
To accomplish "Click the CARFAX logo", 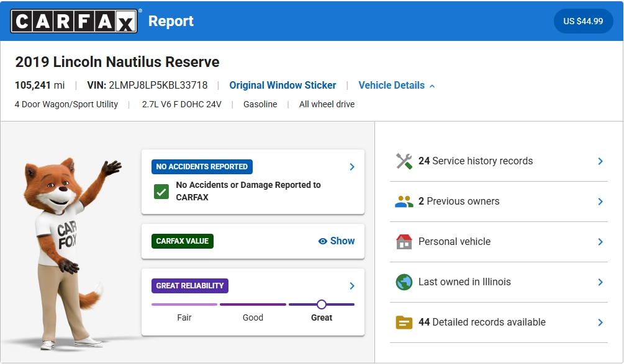I will 75,21.
